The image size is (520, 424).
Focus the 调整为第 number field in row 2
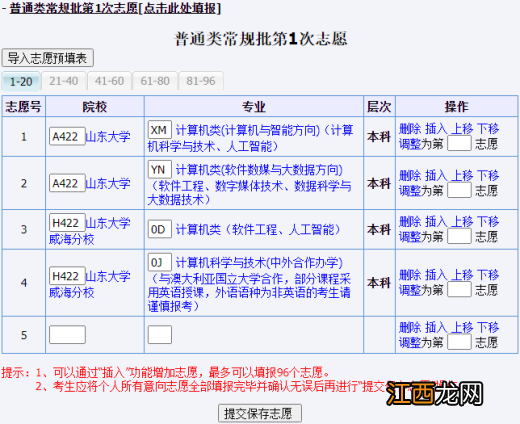coord(459,190)
